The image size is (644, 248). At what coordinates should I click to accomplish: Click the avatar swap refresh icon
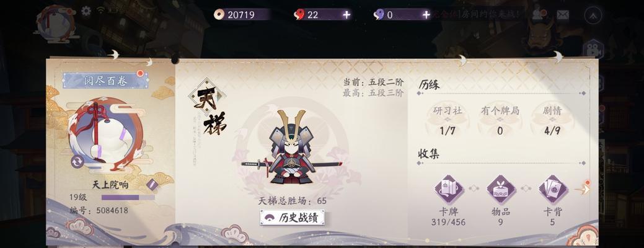click(x=77, y=161)
